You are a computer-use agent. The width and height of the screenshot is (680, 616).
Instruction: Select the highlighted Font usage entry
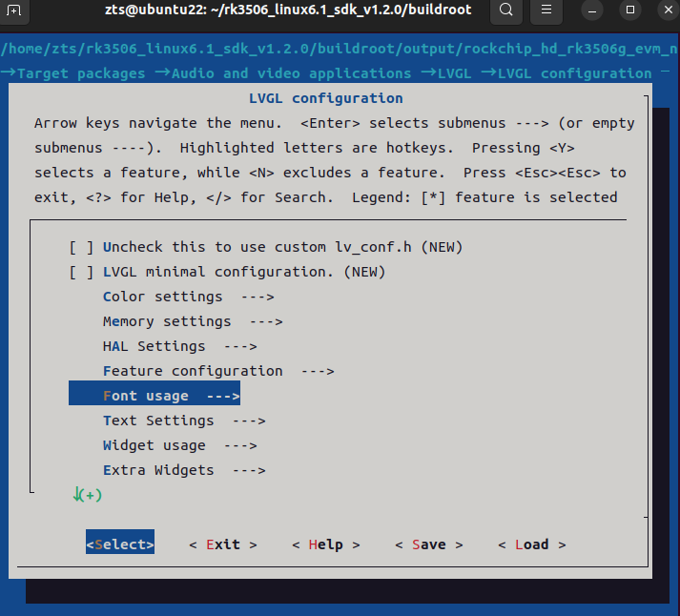pyautogui.click(x=155, y=393)
